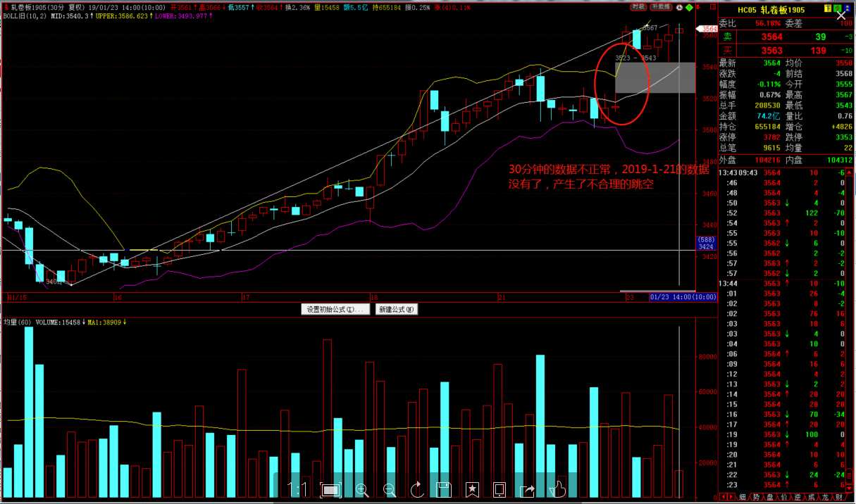Screen dimensions: 856x504
Task: Select the 细 tab at the bottom
Action: (x=743, y=498)
